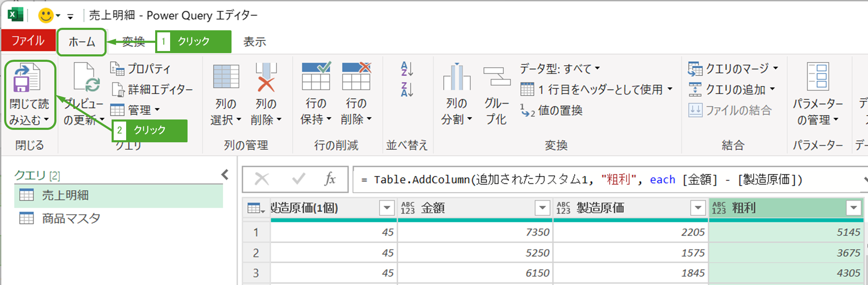Open the 粗利 column filter dropdown
The image size is (868, 285).
click(x=853, y=208)
